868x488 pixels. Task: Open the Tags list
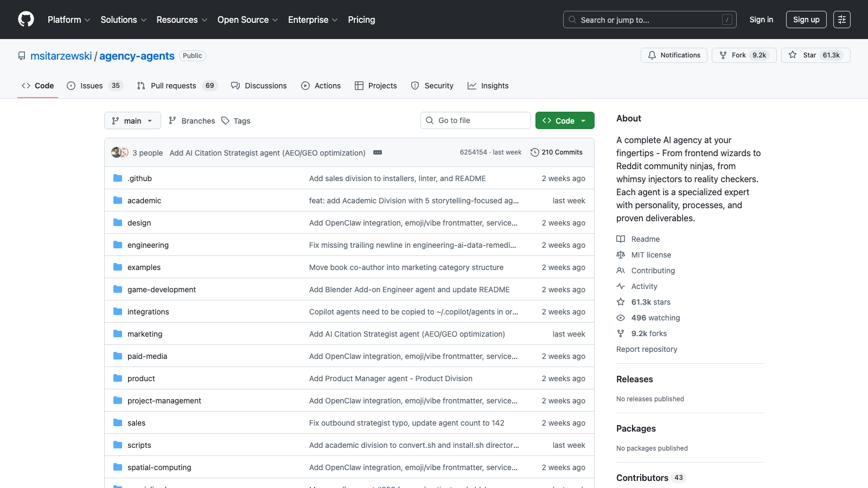click(236, 121)
